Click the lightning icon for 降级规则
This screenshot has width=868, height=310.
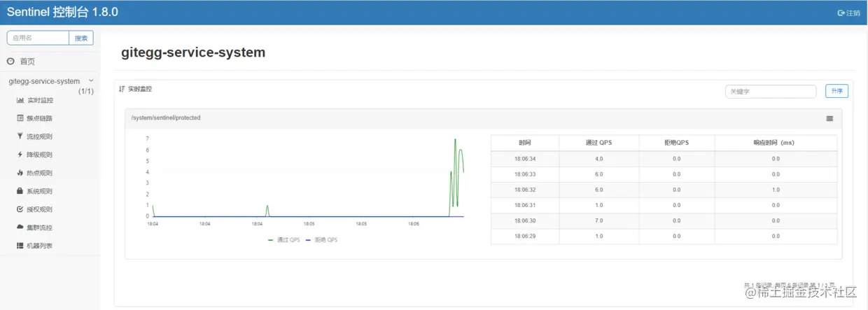[20, 155]
